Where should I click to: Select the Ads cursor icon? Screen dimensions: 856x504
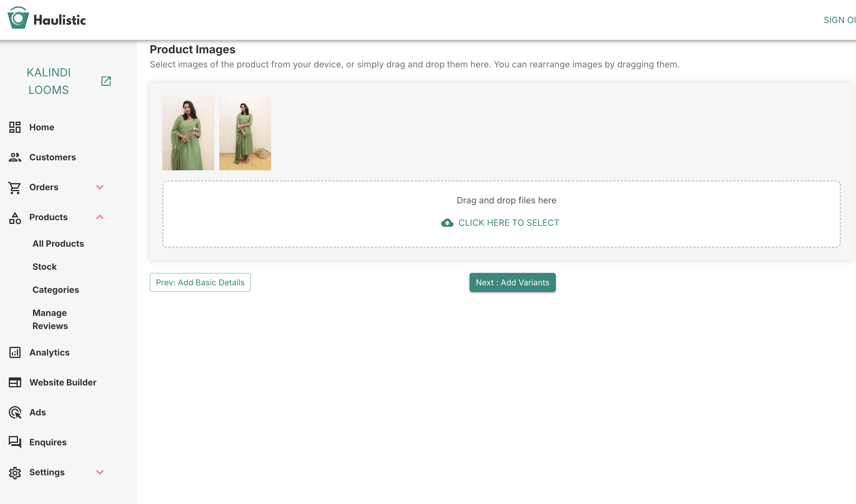coord(15,412)
